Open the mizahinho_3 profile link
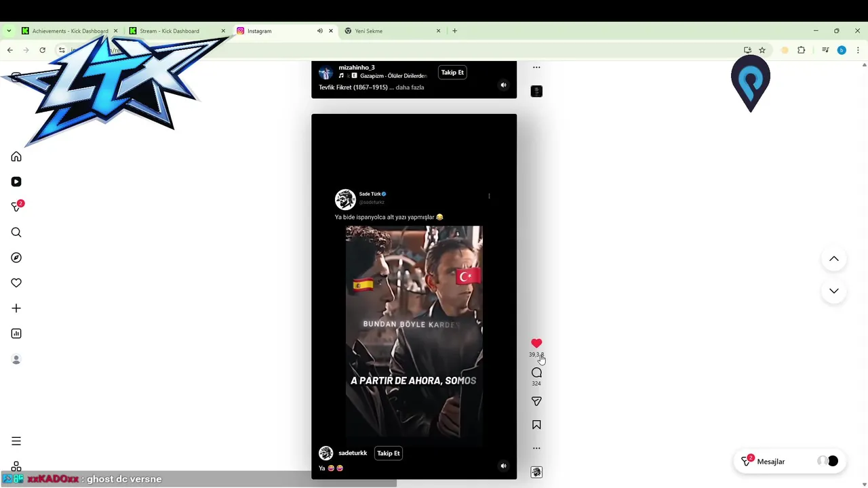Image resolution: width=868 pixels, height=488 pixels. pos(357,68)
